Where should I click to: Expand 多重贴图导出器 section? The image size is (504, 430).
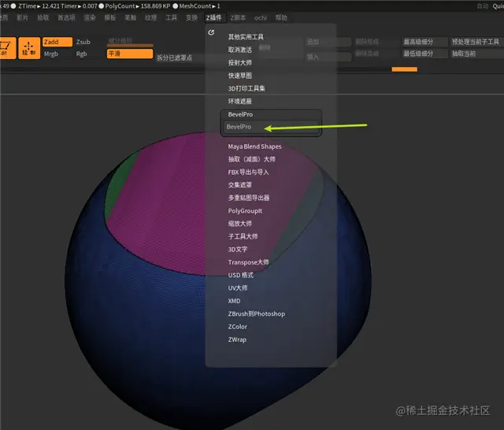pos(249,198)
